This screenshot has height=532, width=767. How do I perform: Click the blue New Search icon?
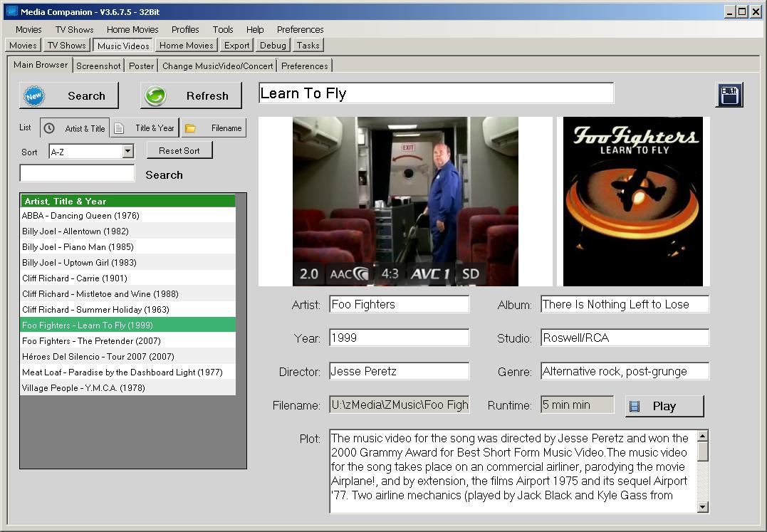point(34,96)
